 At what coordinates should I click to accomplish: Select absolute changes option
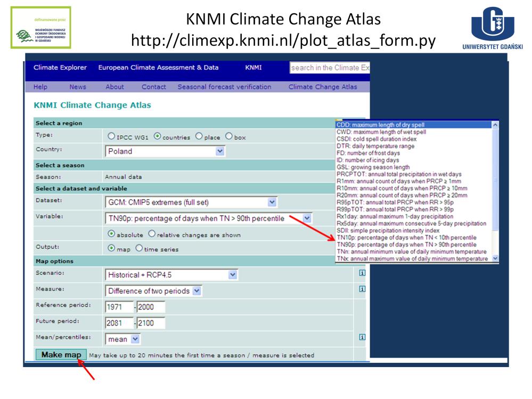pyautogui.click(x=111, y=234)
